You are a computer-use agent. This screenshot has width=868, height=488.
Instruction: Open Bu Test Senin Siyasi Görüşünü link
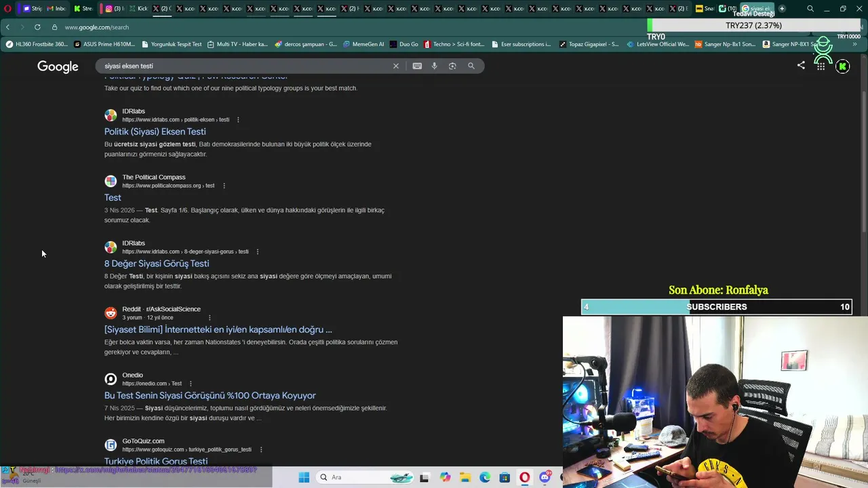[x=210, y=395]
